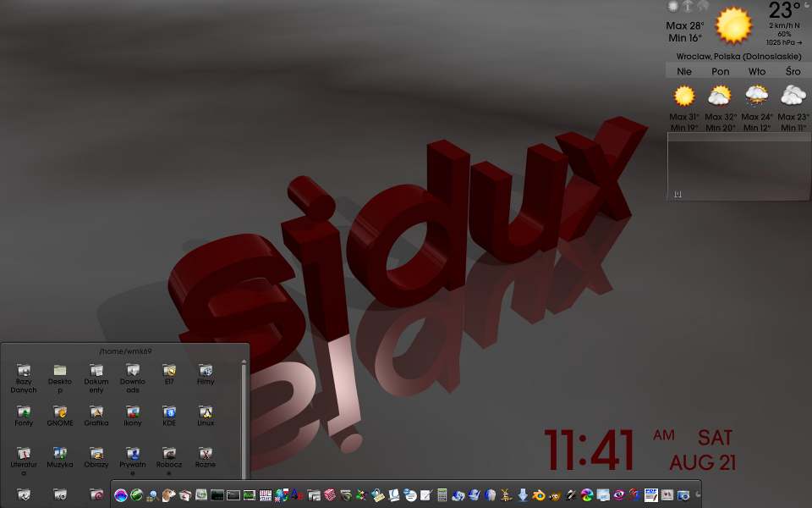The height and width of the screenshot is (508, 812).
Task: Launch the beagle dog search icon in the dock
Action: coord(168,495)
